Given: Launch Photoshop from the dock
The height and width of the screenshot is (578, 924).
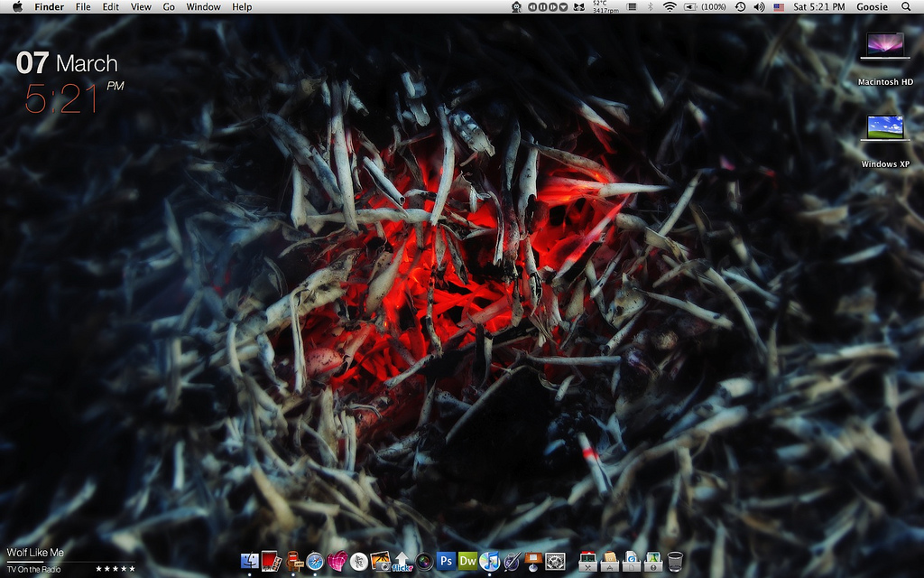Looking at the screenshot, I should pos(446,561).
